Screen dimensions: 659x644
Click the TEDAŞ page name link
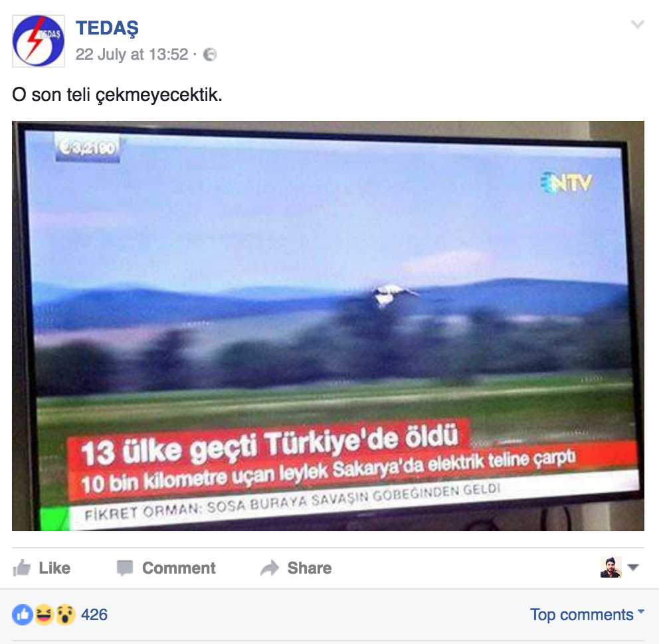[107, 29]
